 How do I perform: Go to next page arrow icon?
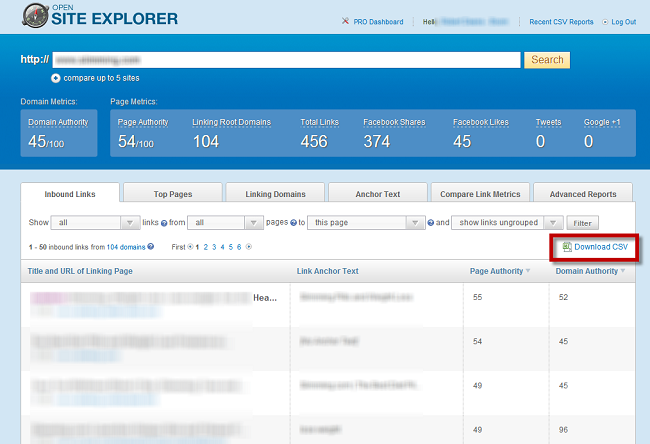[x=249, y=247]
